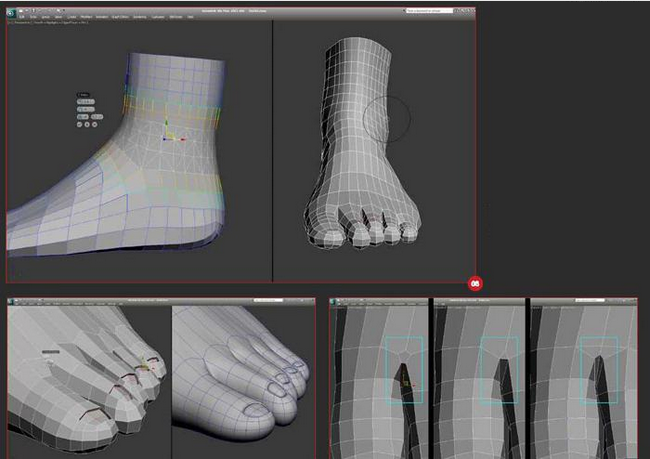The image size is (650, 459).
Task: Open the Graph Editors menu
Action: pyautogui.click(x=120, y=17)
